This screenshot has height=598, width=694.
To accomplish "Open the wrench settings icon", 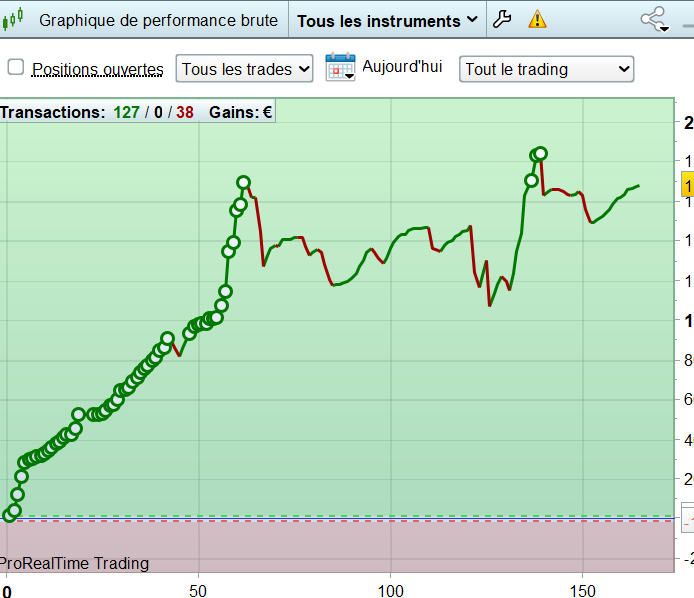I will tap(502, 19).
